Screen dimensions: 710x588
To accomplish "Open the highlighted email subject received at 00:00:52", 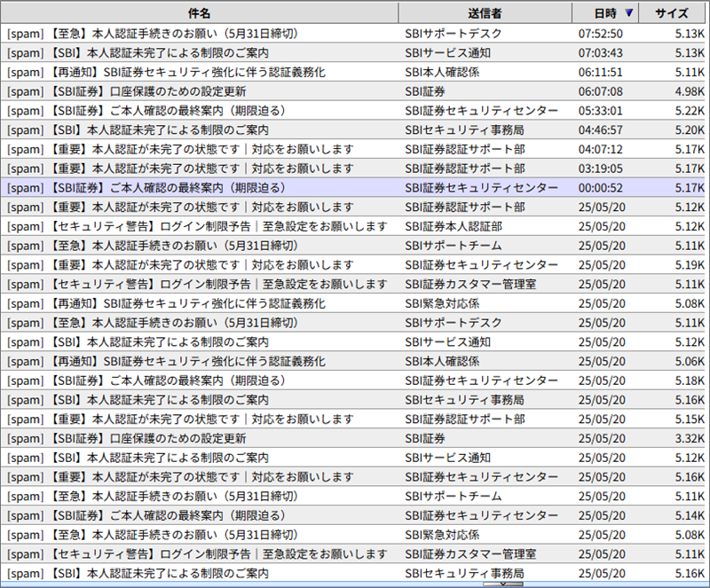I will (x=146, y=188).
